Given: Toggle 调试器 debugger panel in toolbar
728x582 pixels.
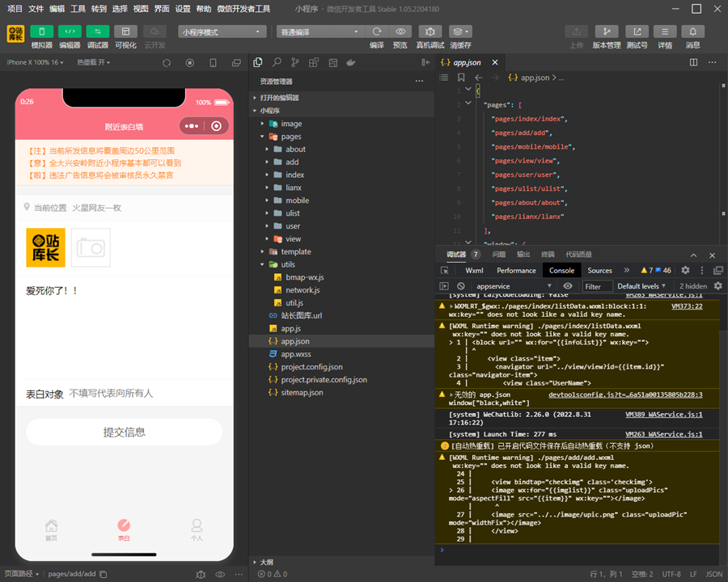Looking at the screenshot, I should [97, 32].
